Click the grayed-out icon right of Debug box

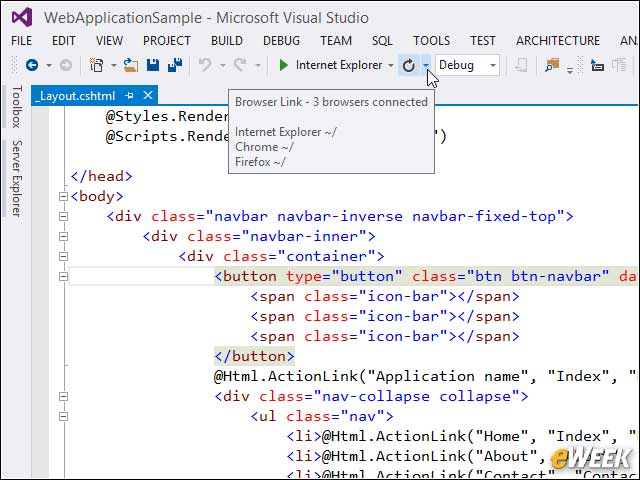click(x=521, y=65)
